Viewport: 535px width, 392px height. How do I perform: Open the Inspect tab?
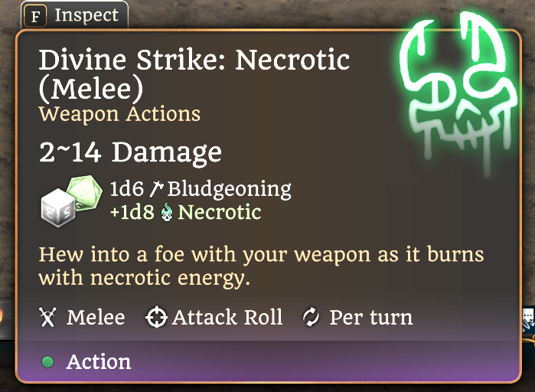click(74, 15)
